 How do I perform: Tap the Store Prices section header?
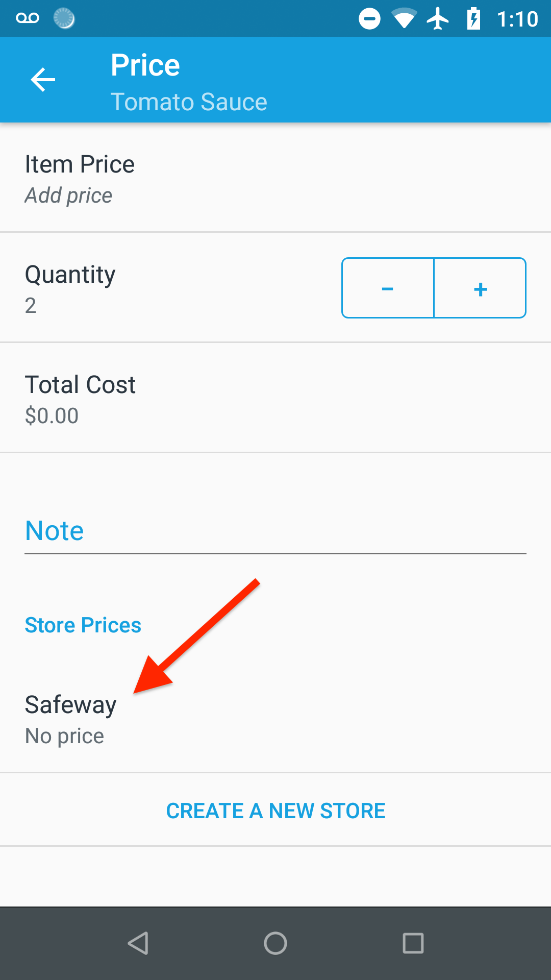point(83,625)
